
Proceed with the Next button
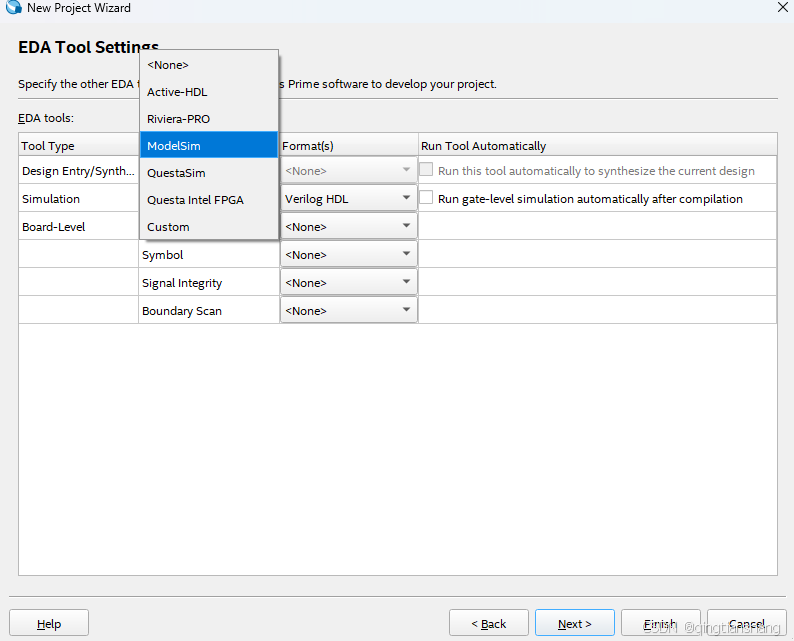click(x=575, y=623)
